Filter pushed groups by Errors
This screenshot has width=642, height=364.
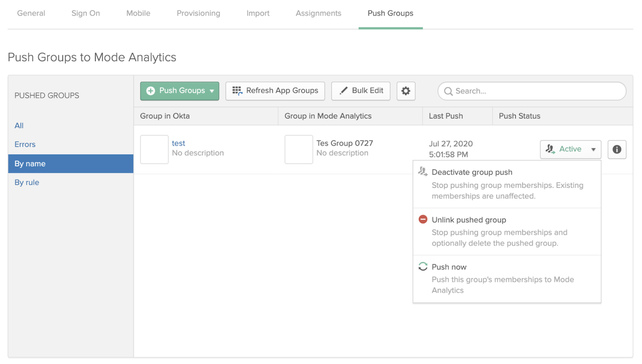tap(25, 144)
